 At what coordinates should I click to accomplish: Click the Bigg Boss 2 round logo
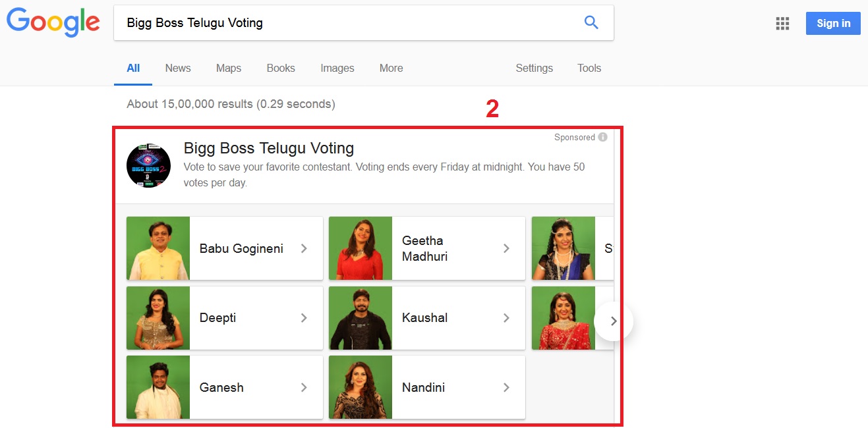click(148, 166)
